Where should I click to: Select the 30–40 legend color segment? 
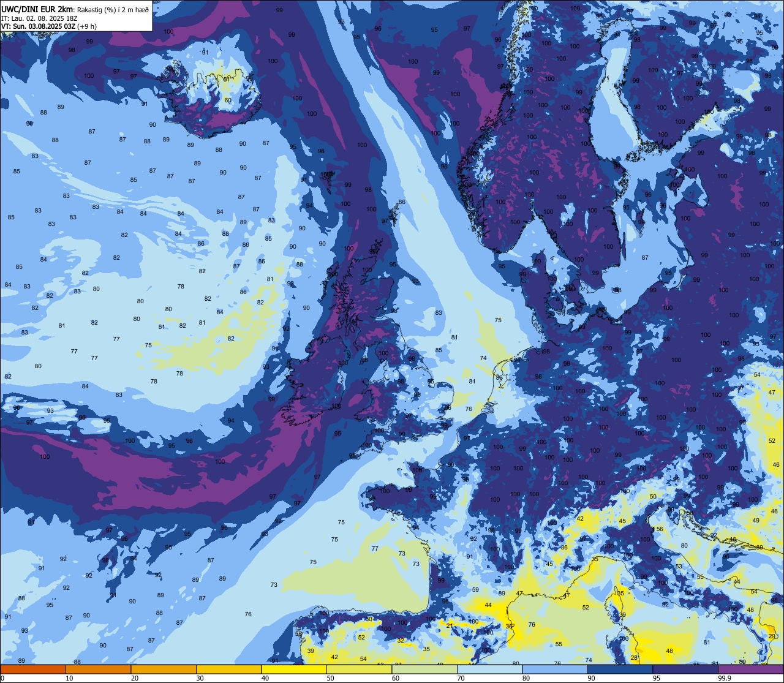coord(228,669)
